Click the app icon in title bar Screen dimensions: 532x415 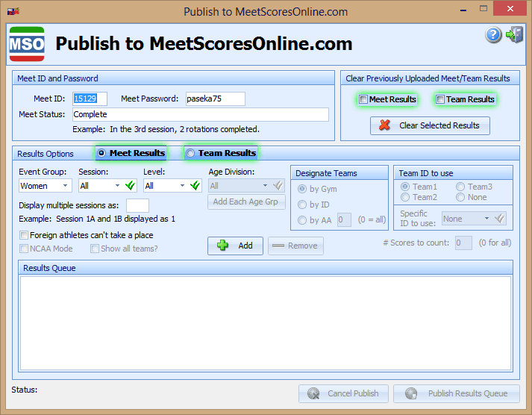[13, 11]
